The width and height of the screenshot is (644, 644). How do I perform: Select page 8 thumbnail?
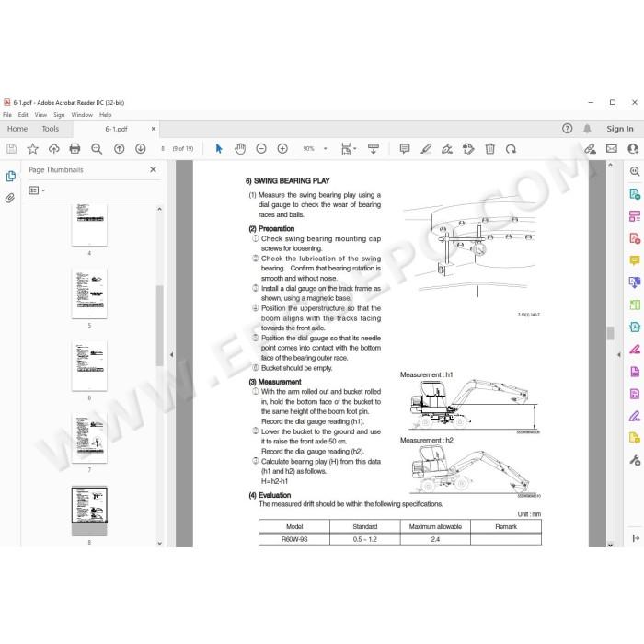coord(89,511)
